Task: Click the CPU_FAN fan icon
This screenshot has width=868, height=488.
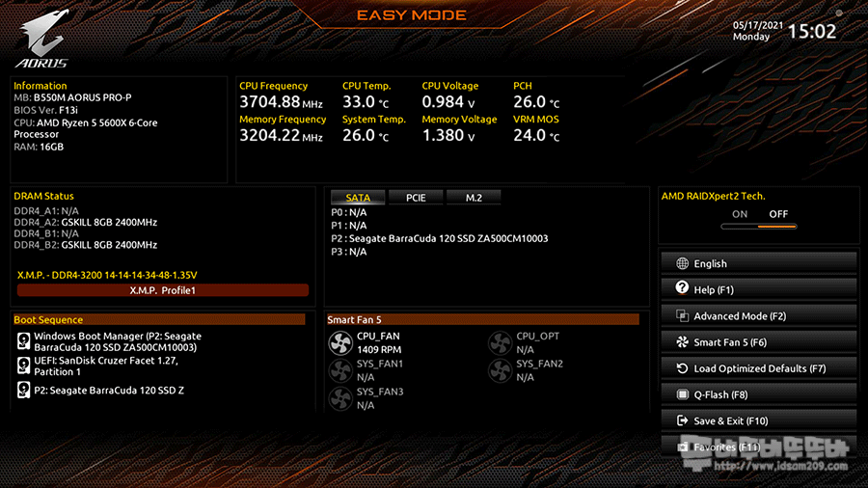Action: click(340, 343)
